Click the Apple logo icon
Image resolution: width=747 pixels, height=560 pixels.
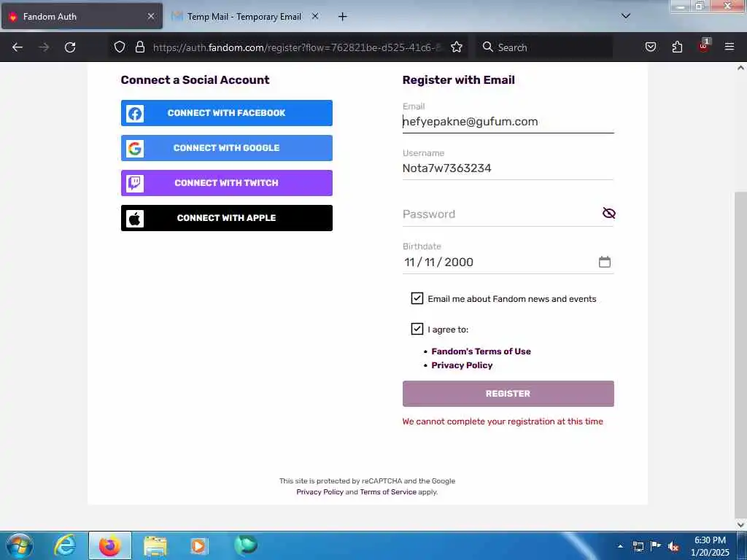coord(135,218)
